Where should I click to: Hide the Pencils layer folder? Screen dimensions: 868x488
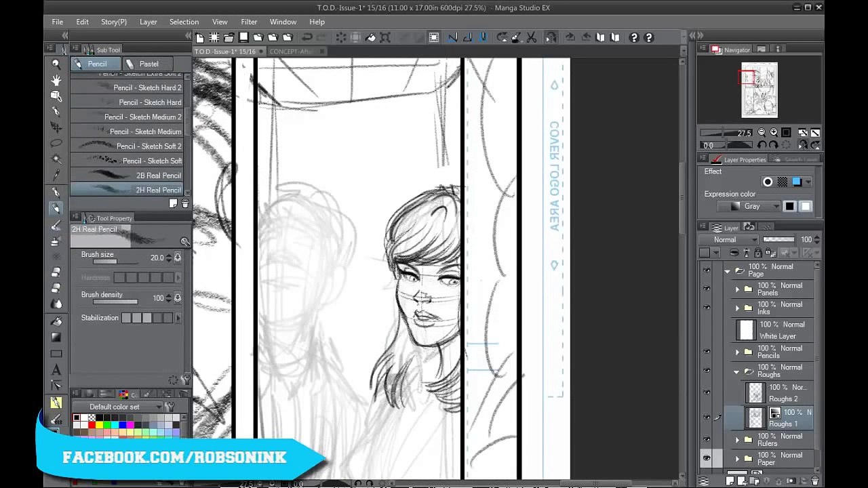[707, 352]
